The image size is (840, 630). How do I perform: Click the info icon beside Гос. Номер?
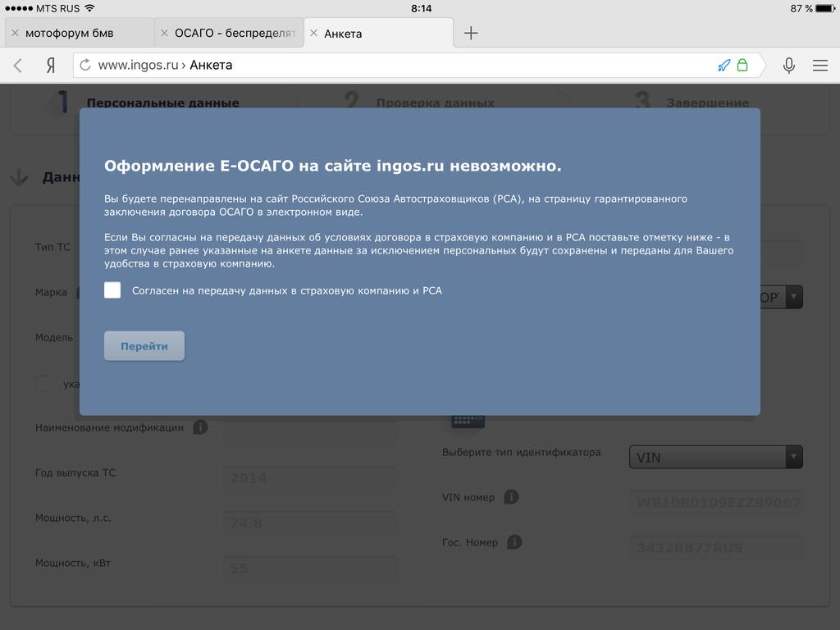(514, 542)
